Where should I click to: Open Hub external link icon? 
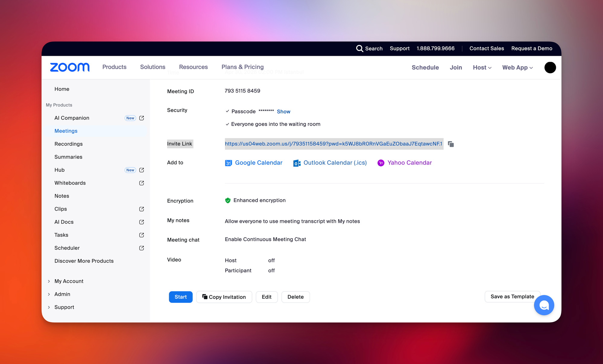point(141,170)
